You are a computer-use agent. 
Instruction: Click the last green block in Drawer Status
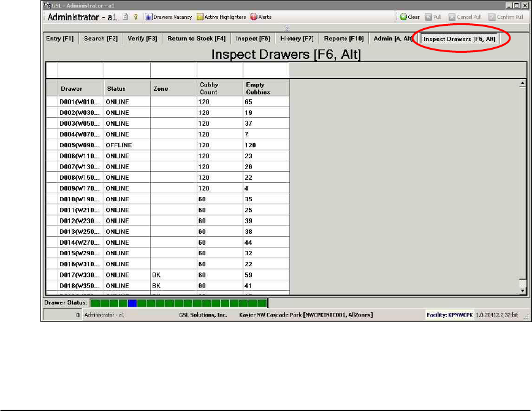point(262,303)
